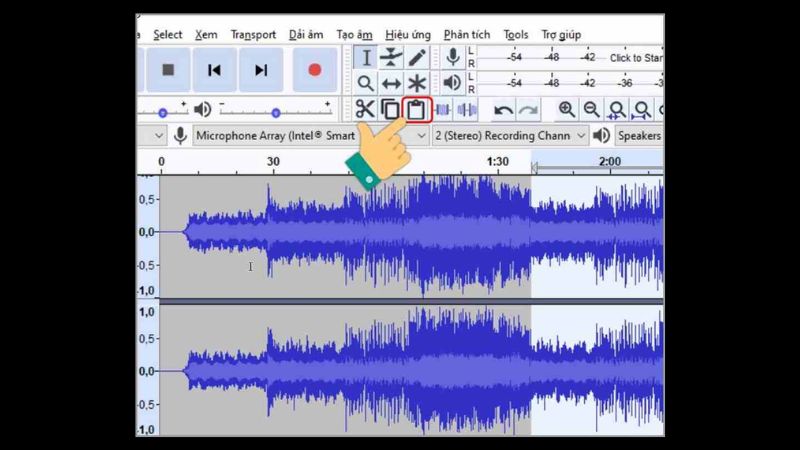Open the Speakers output device dropdown
Screen dimensions: 800x450
(639, 136)
